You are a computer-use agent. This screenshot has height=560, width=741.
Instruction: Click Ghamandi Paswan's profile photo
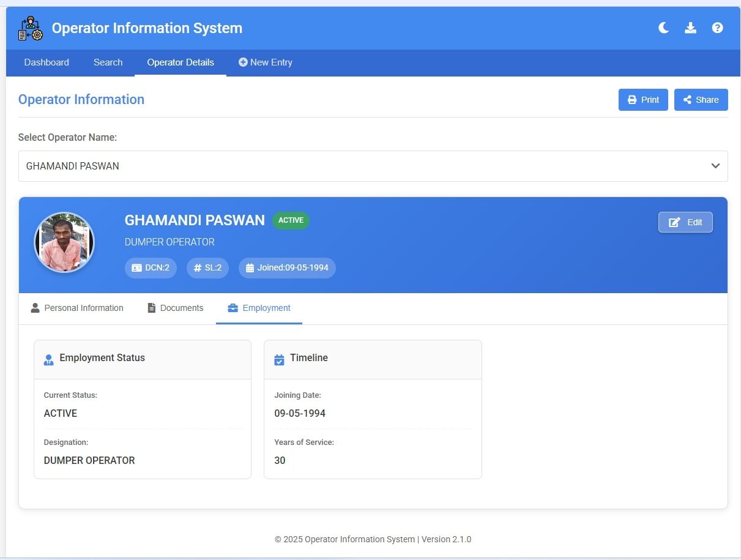pyautogui.click(x=64, y=242)
